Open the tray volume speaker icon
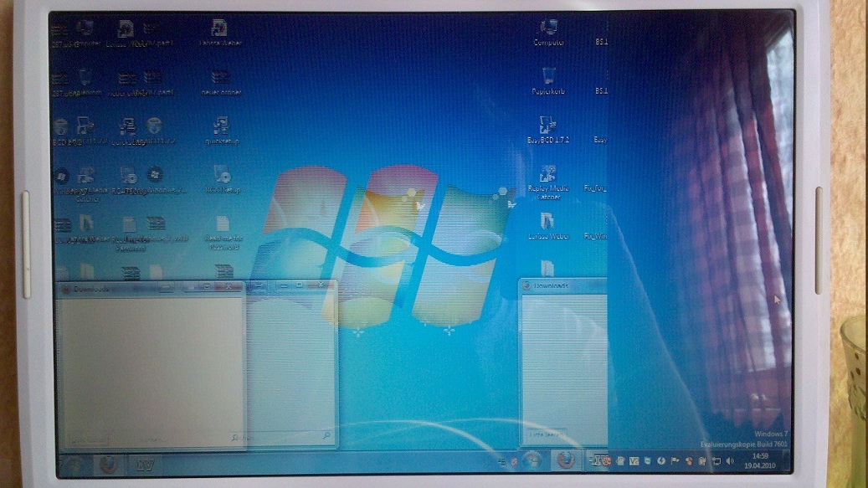 point(730,460)
